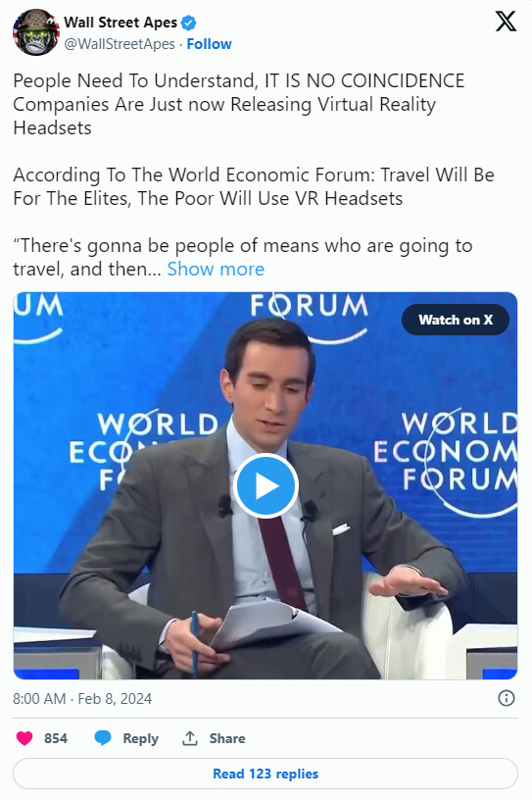Click the Share text label

click(227, 738)
